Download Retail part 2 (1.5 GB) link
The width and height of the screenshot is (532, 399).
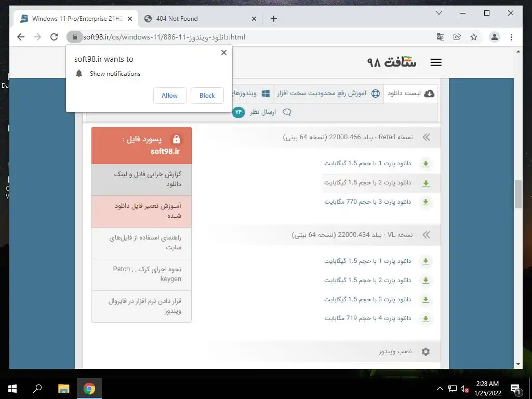[367, 182]
